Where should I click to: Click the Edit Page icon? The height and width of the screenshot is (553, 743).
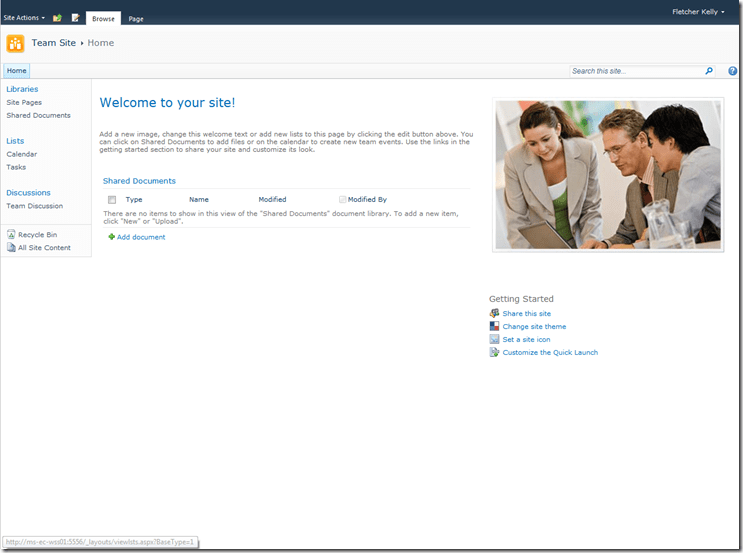point(75,18)
